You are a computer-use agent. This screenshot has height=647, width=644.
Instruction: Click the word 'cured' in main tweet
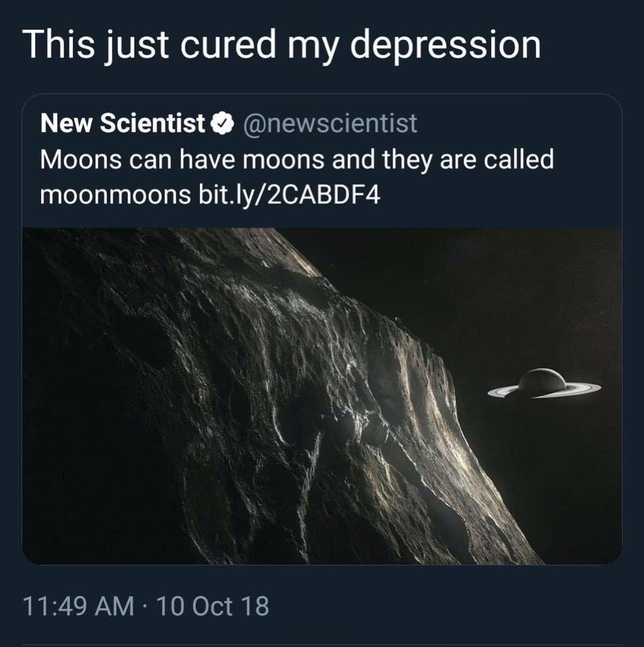[x=228, y=45]
